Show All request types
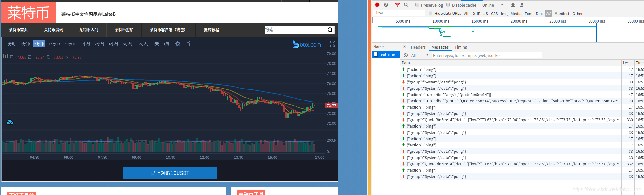This screenshot has height=195, width=644. tap(466, 14)
